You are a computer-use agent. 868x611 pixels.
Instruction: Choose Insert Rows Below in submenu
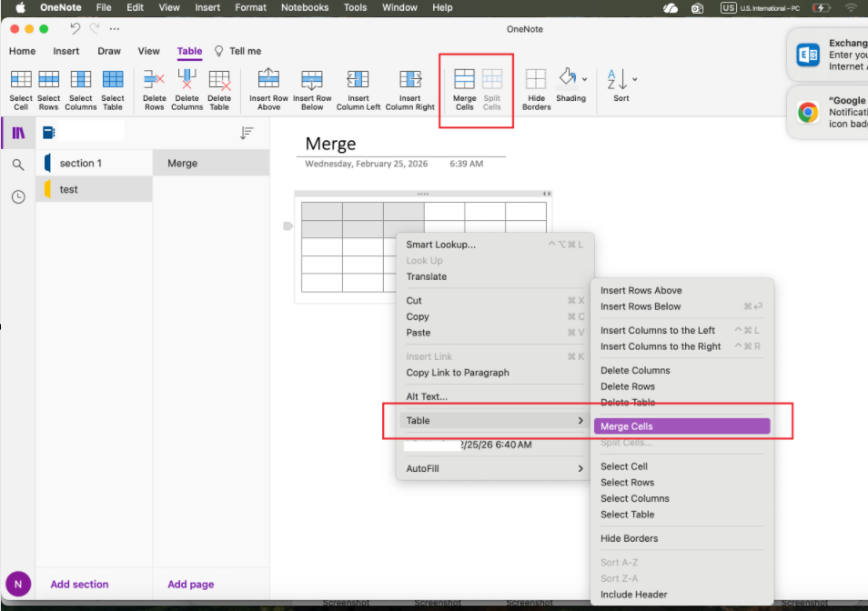pos(681,307)
